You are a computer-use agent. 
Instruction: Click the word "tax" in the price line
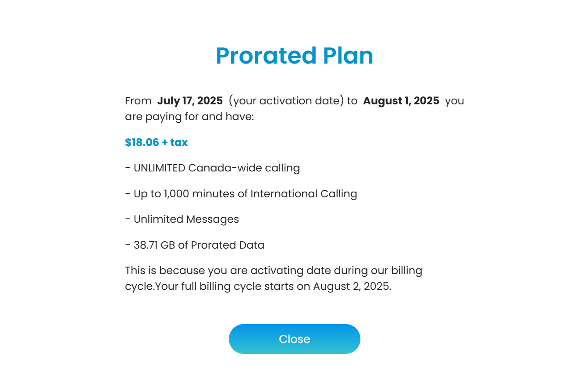[179, 143]
